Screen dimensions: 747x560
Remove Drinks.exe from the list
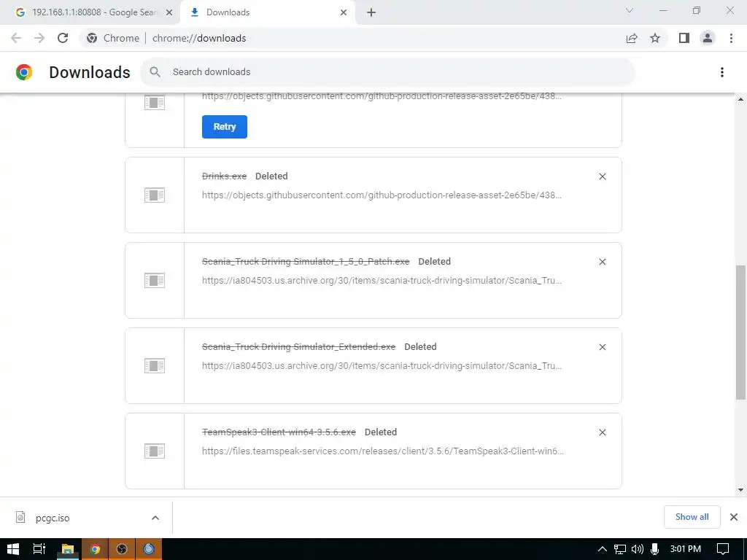(602, 176)
